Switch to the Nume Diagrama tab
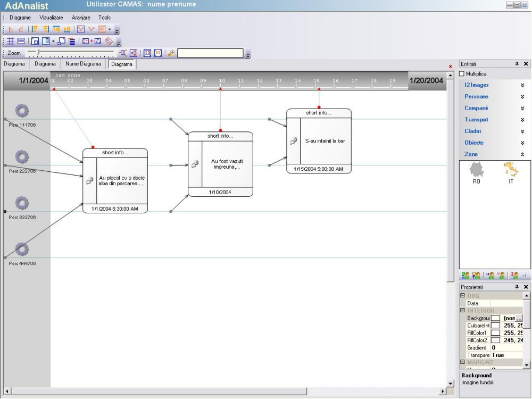This screenshot has width=532, height=399. click(x=83, y=64)
